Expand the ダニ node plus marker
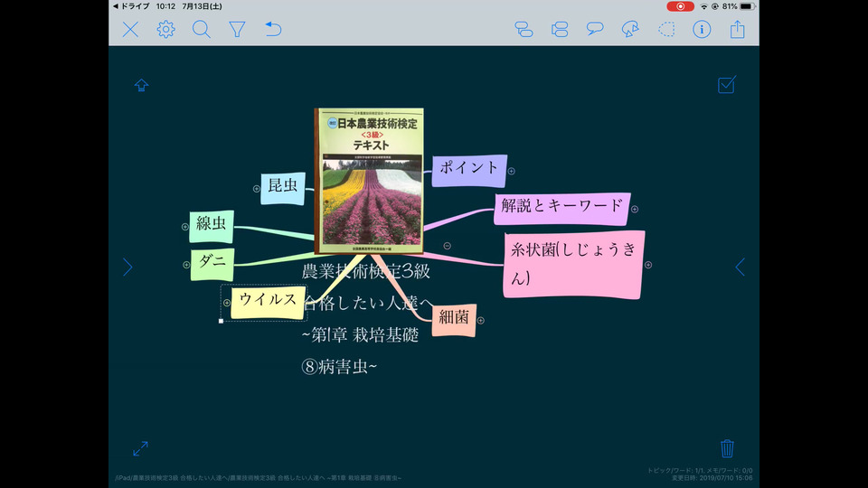Screen dimensions: 868x488 click(x=186, y=265)
